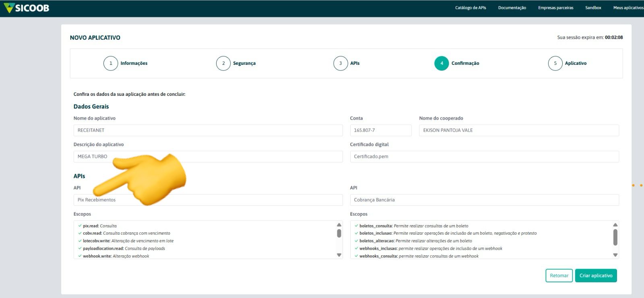
Task: Select step 3 APIs circle
Action: pyautogui.click(x=341, y=63)
